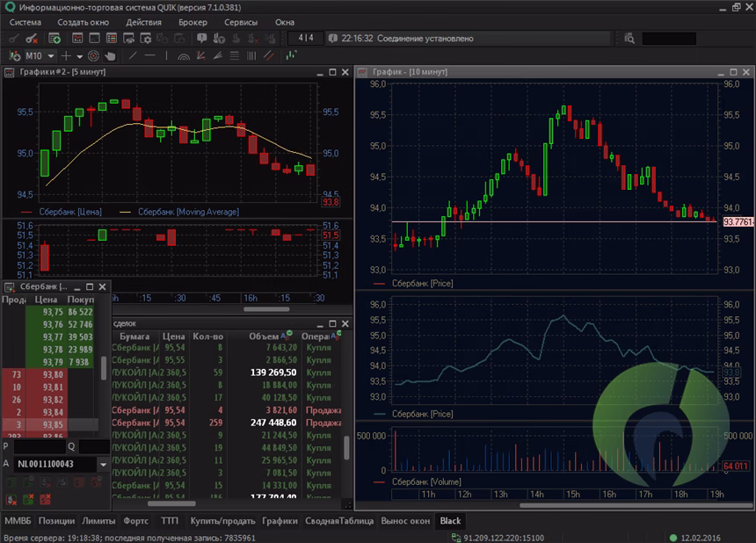Image resolution: width=756 pixels, height=543 pixels.
Task: Click the connect key icon in the toolbar
Action: [13, 39]
